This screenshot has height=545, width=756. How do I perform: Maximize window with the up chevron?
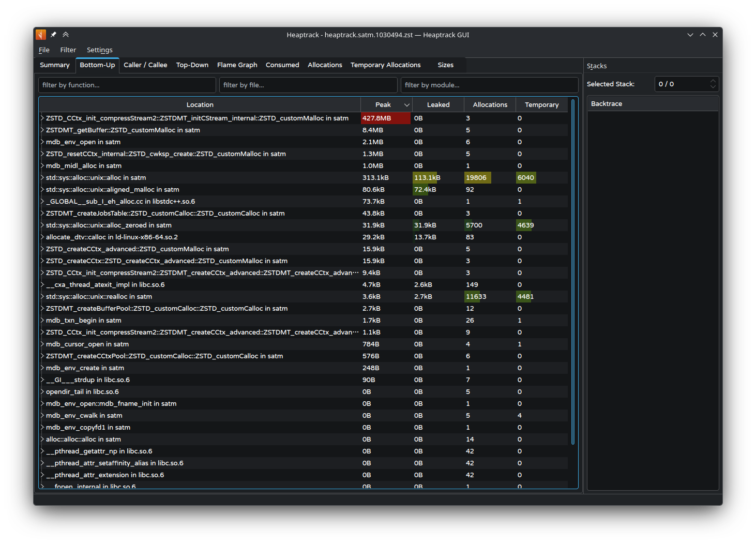703,35
